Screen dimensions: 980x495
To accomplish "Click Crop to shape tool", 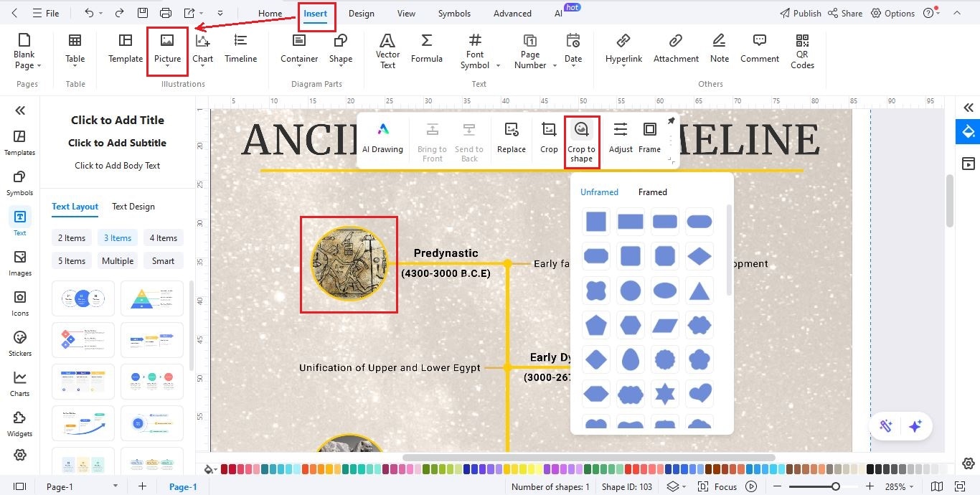I will tap(581, 142).
